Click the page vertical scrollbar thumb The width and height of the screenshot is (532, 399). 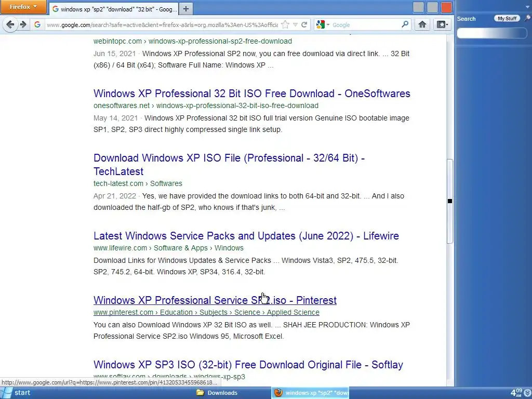pos(450,201)
